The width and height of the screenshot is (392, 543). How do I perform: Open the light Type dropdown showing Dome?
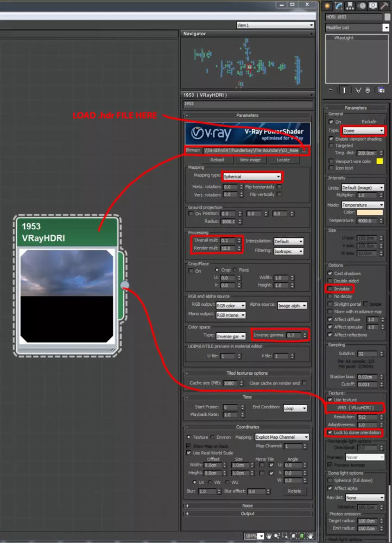[x=363, y=131]
